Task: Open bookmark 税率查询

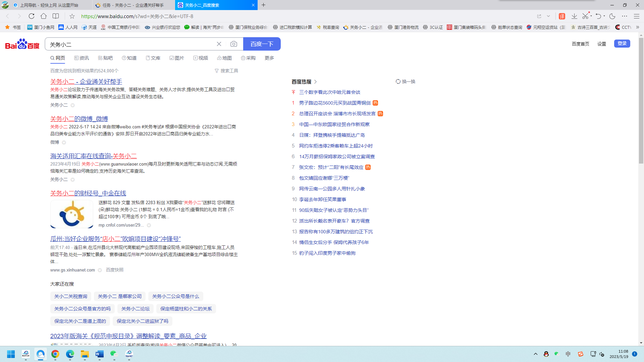Action: [327, 27]
